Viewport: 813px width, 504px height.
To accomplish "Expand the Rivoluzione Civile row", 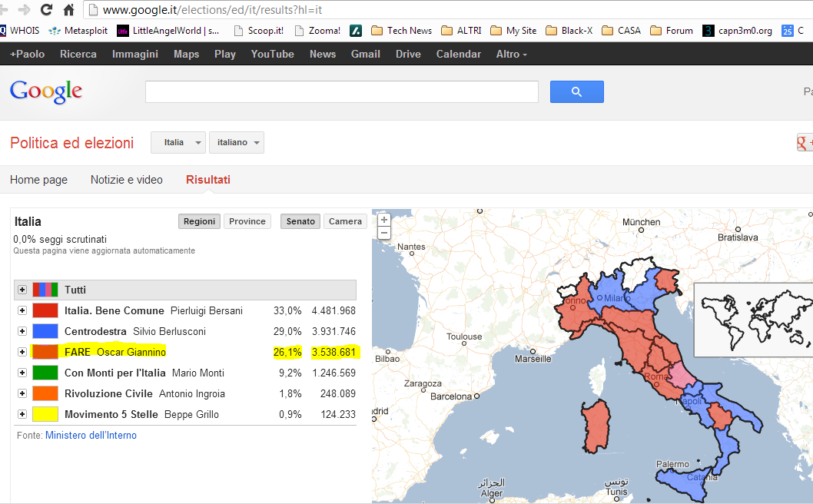I will click(x=22, y=393).
